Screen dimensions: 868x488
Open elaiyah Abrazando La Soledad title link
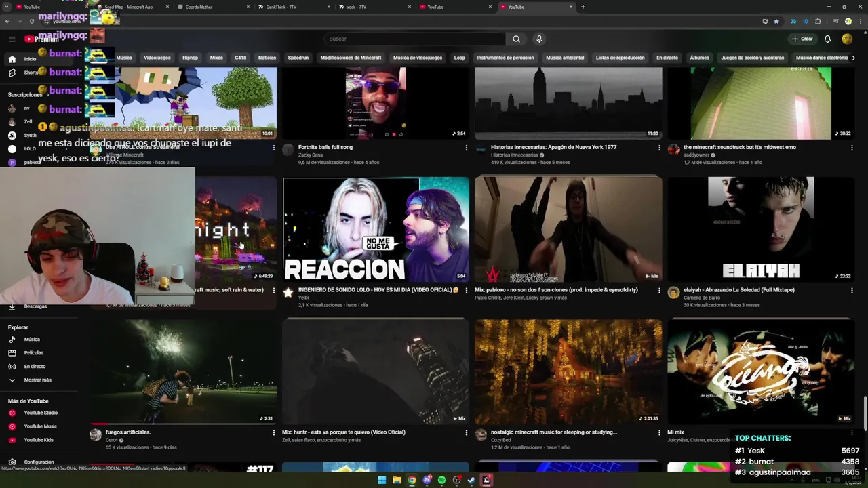[x=739, y=290]
